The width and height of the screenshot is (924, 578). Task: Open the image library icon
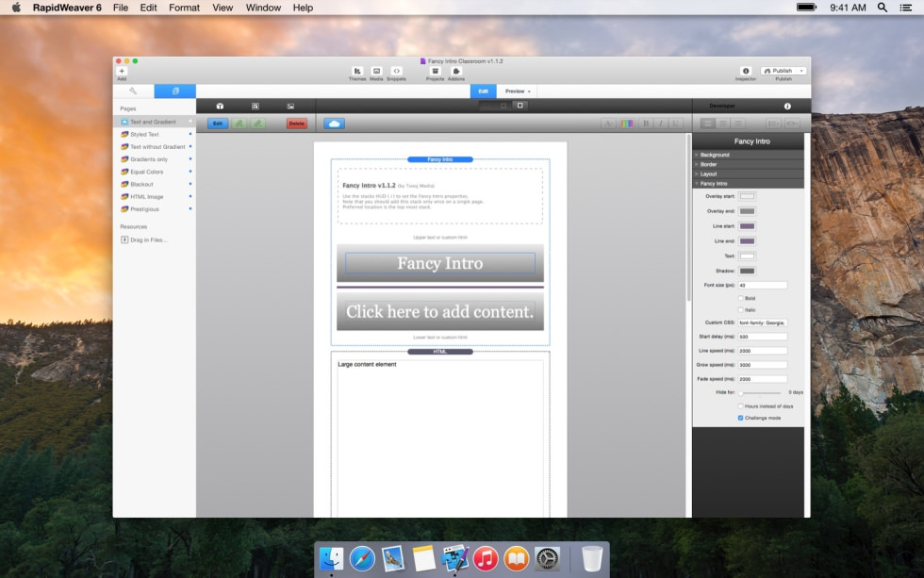pyautogui.click(x=290, y=106)
